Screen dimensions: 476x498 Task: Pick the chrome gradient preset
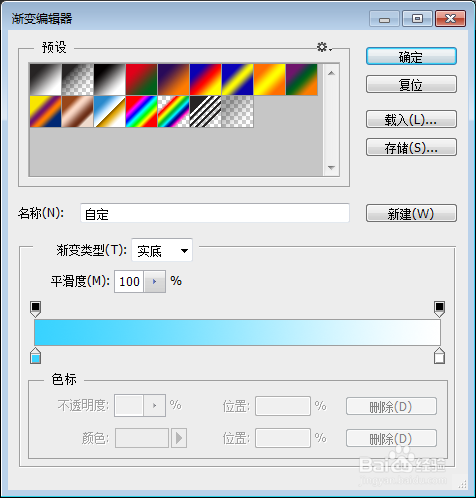(x=110, y=112)
